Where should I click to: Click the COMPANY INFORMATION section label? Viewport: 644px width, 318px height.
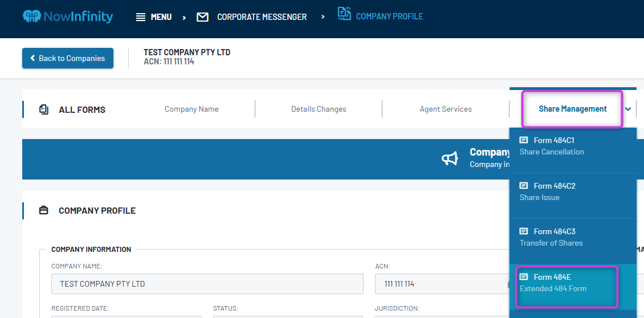coord(91,250)
